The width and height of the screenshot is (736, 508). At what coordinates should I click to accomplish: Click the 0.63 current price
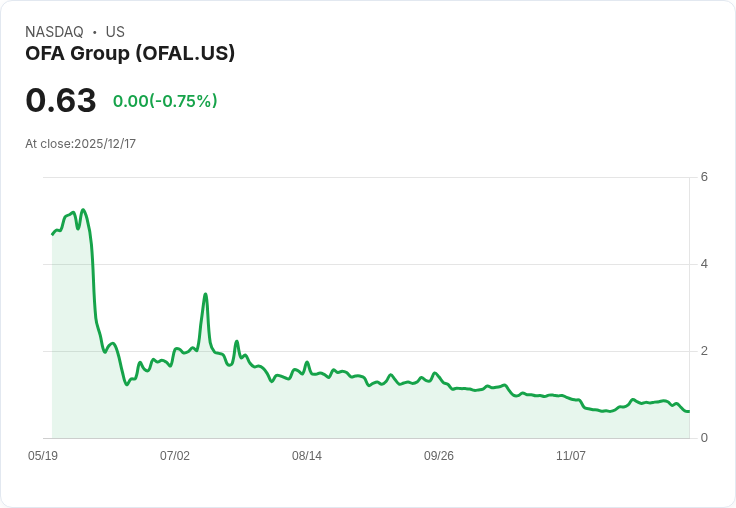pos(61,100)
